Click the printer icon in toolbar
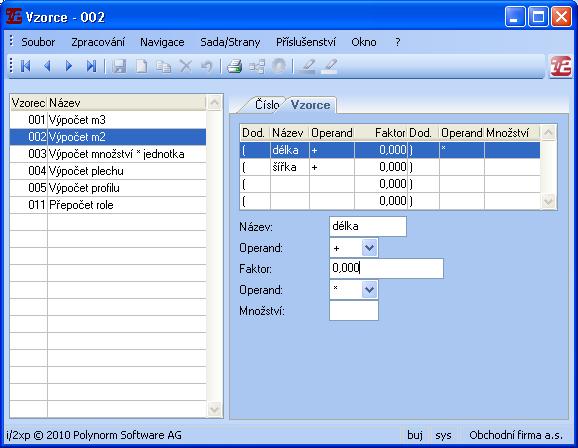 (x=234, y=66)
